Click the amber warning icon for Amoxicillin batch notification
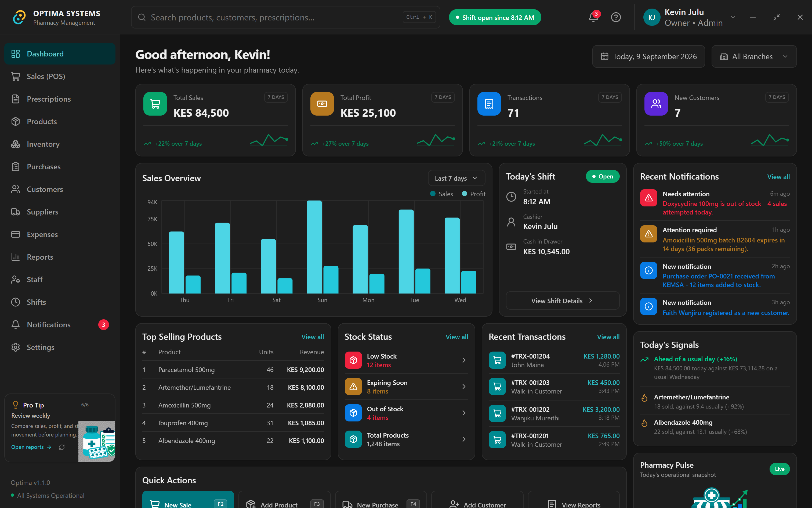Image resolution: width=812 pixels, height=508 pixels. [648, 234]
